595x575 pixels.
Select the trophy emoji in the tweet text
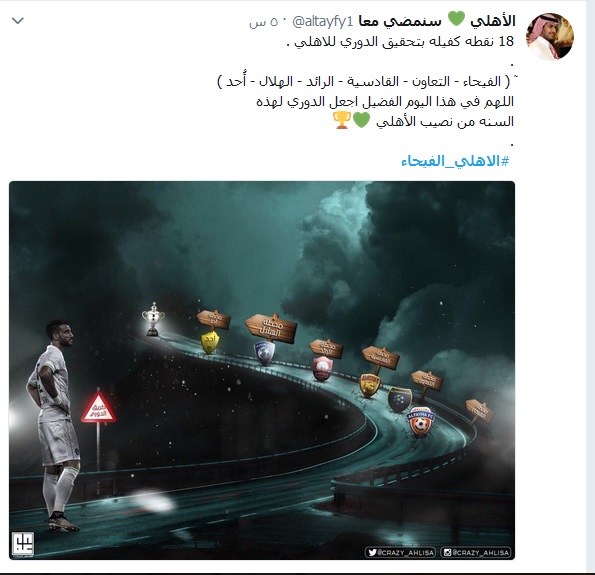coord(342,120)
